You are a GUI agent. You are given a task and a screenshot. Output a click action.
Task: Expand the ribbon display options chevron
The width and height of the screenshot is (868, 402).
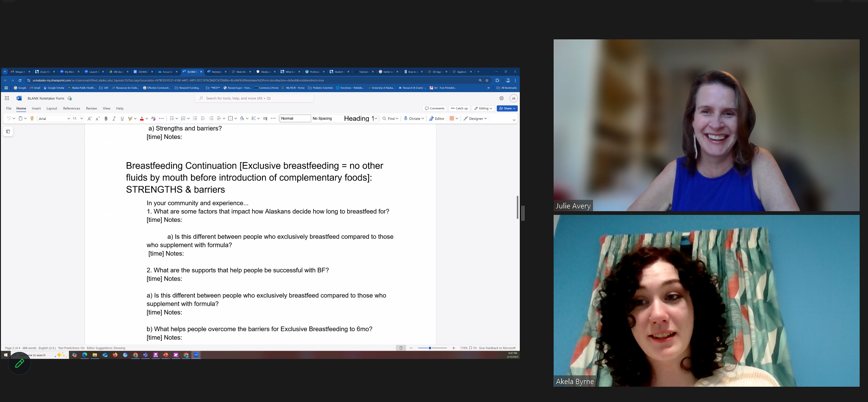point(514,119)
